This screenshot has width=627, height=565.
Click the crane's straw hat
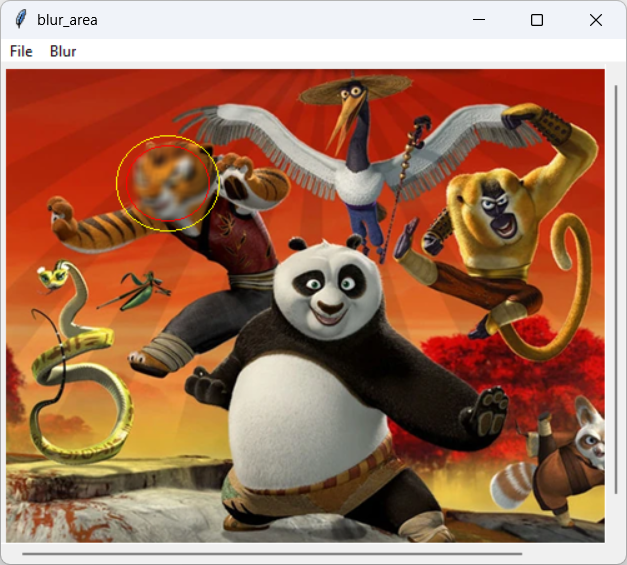(341, 90)
